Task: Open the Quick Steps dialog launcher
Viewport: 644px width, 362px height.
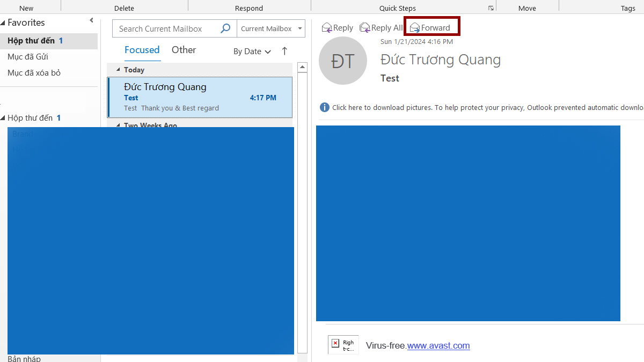Action: [x=491, y=8]
